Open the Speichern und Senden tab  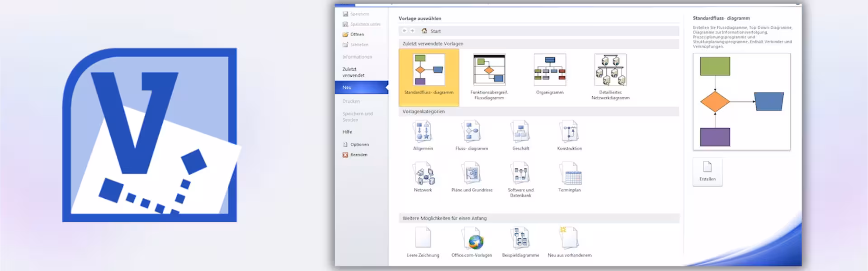[358, 117]
